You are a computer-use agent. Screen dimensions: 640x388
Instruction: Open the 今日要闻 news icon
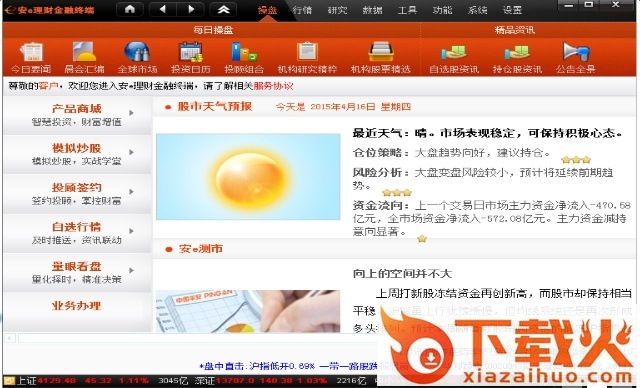pyautogui.click(x=31, y=52)
